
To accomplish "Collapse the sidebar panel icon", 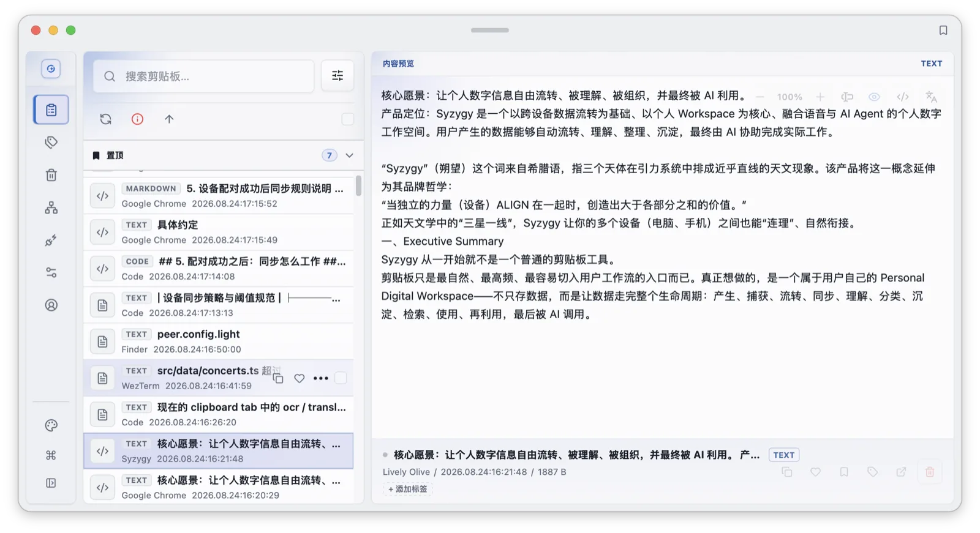I will point(51,483).
